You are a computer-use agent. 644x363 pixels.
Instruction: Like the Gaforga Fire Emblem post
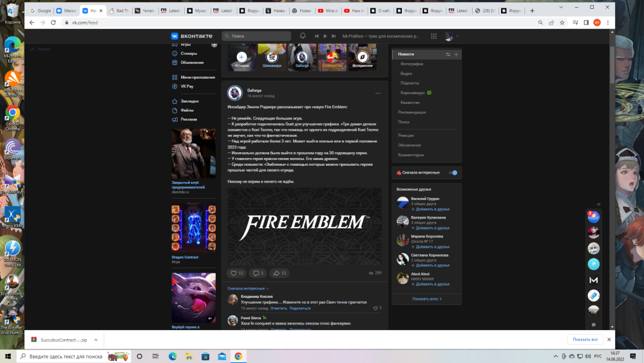(x=237, y=273)
